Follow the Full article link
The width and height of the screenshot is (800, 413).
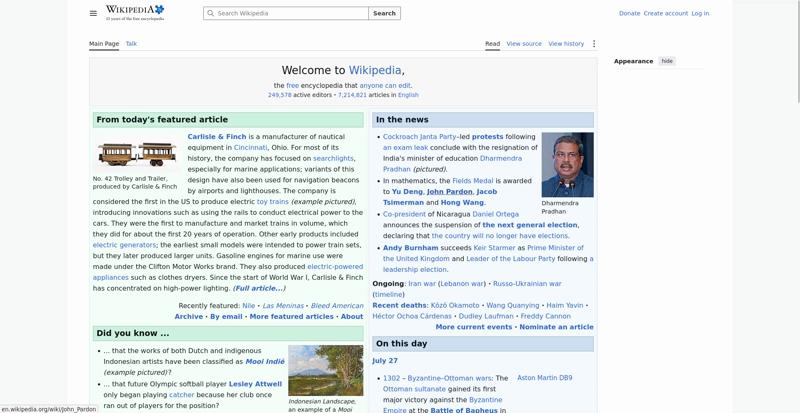(x=259, y=288)
